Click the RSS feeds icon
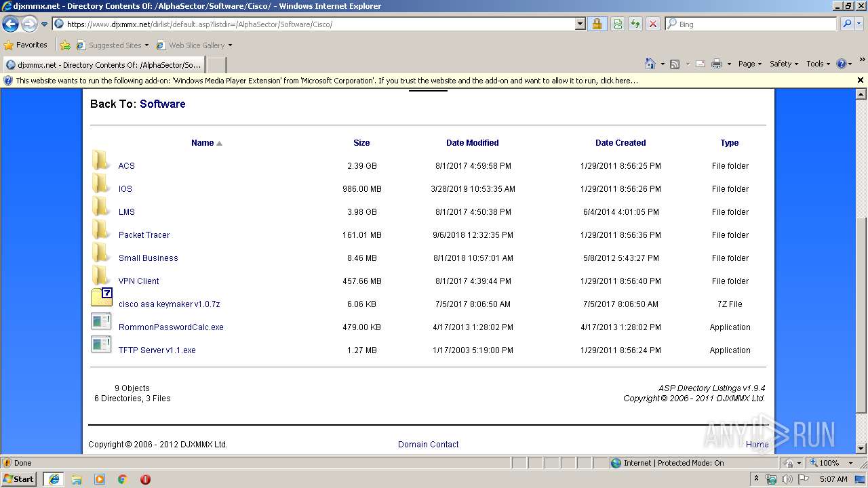The image size is (868, 488). point(675,64)
